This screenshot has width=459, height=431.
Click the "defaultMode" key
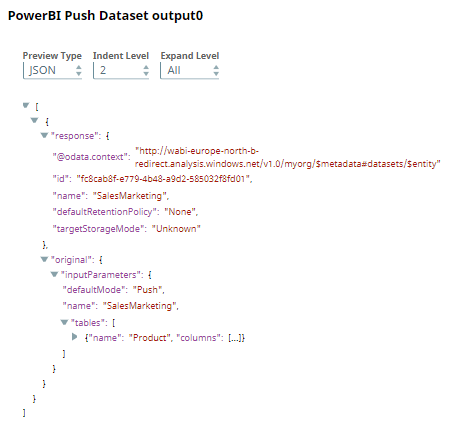coord(95,290)
